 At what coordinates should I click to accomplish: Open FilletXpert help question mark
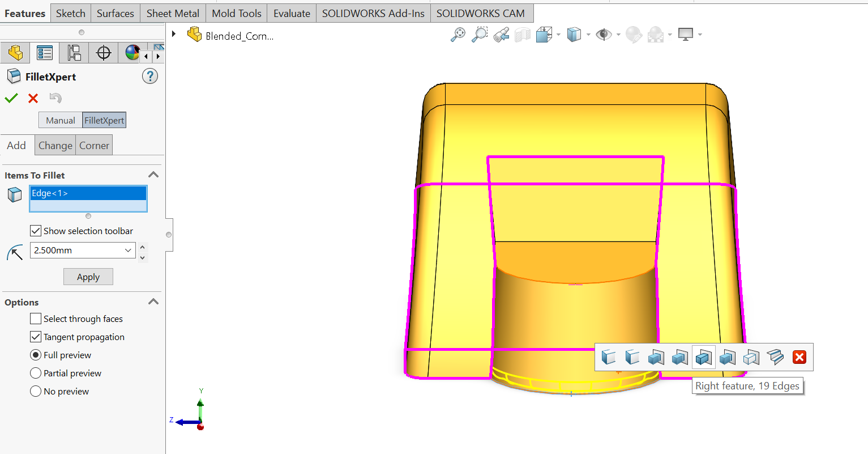tap(150, 76)
